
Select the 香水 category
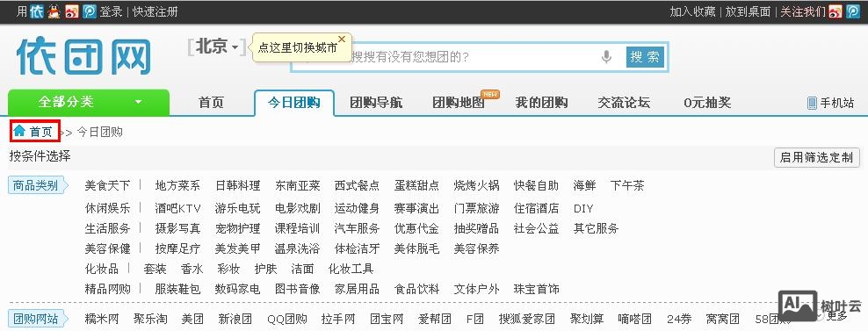[192, 269]
